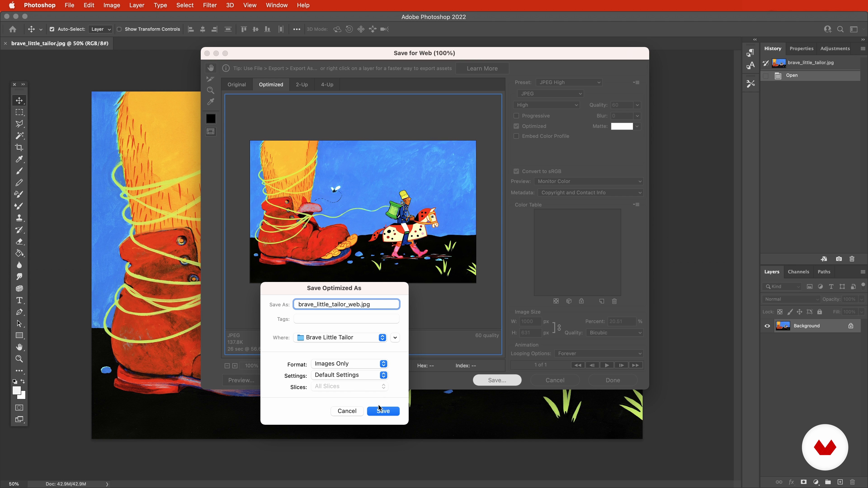Click the Home icon in the options bar

coord(13,29)
